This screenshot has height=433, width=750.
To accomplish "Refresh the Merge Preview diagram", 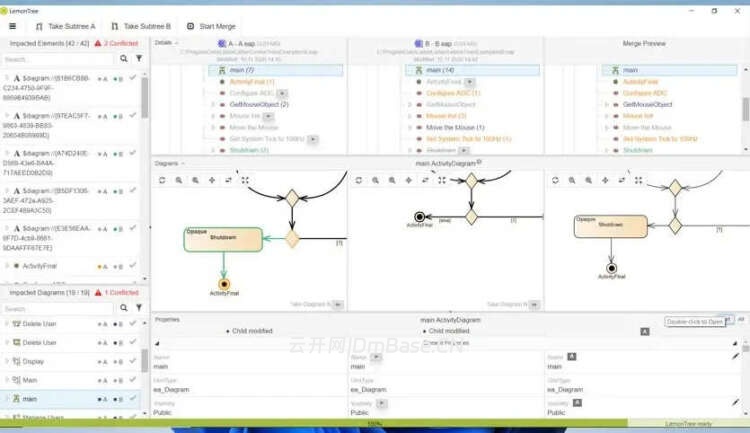I will coord(556,180).
